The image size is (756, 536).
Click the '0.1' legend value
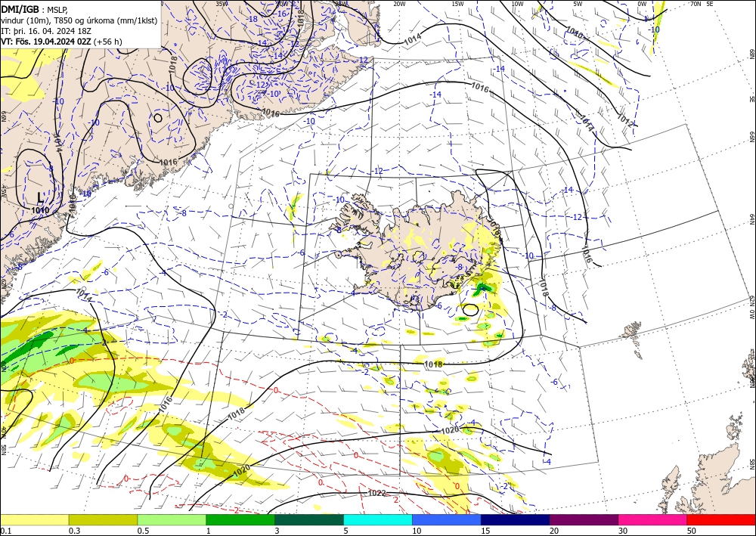(x=5, y=531)
